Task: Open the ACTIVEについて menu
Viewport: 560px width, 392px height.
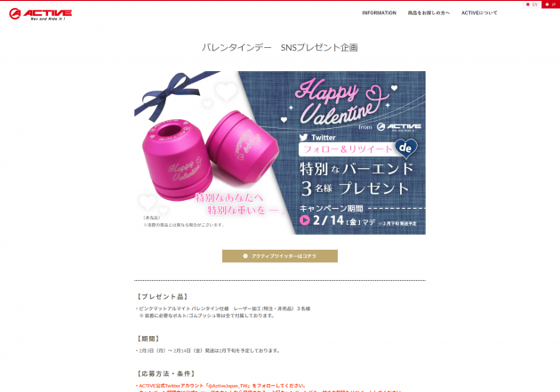Action: (x=479, y=12)
